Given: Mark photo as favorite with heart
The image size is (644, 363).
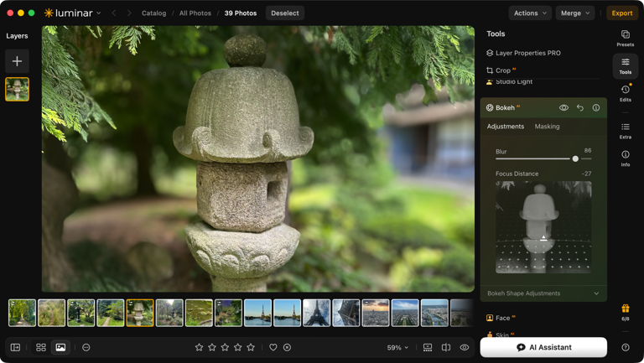Looking at the screenshot, I should tap(273, 347).
